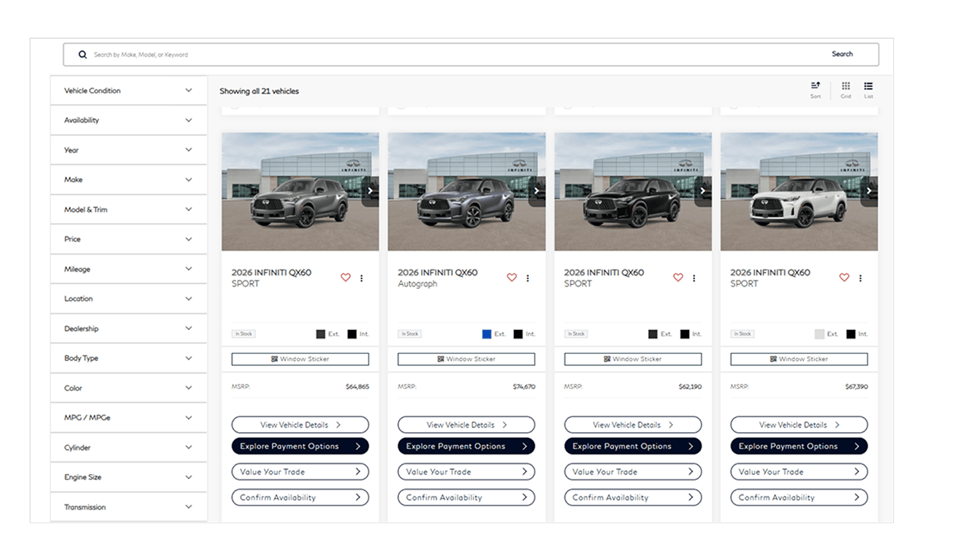The width and height of the screenshot is (955, 560).
Task: Next photo arrow on gray QX60 SPORT image
Action: [x=371, y=191]
